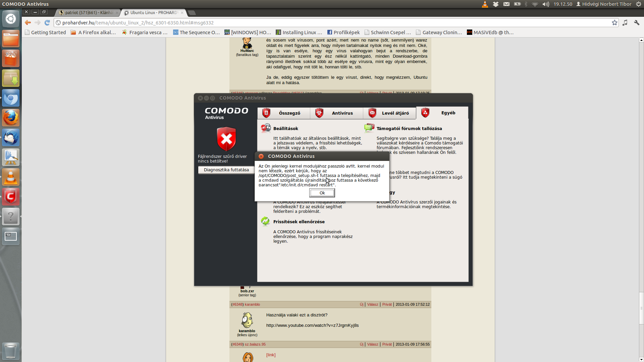Open the Schwinn Csepel bookmark
644x362 pixels.
click(388, 33)
